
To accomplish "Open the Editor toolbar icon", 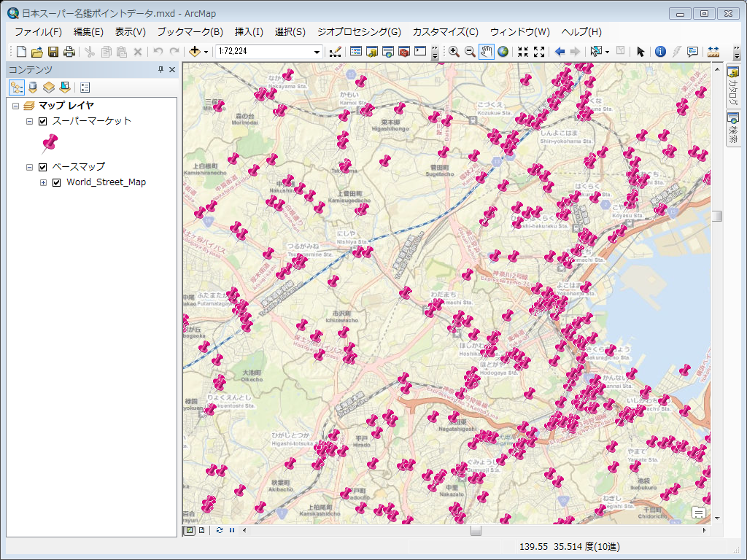I will (x=336, y=52).
